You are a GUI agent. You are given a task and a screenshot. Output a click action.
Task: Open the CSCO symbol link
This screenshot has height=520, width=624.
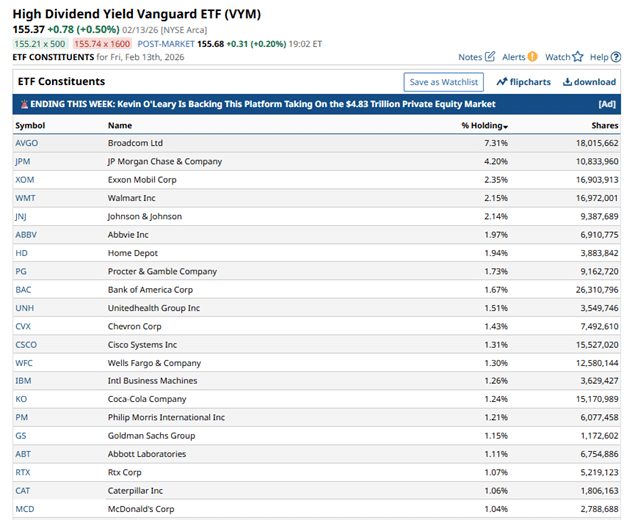point(26,344)
